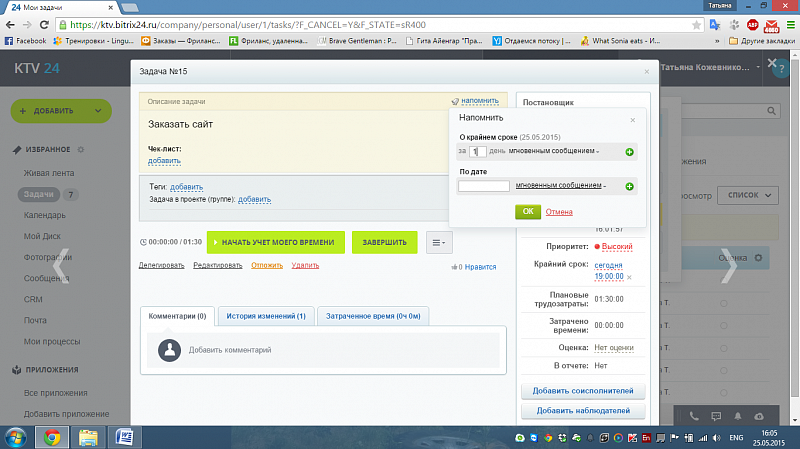Click 'Добавить соисполнителей' button
Image resolution: width=800 pixels, height=449 pixels.
coord(583,391)
